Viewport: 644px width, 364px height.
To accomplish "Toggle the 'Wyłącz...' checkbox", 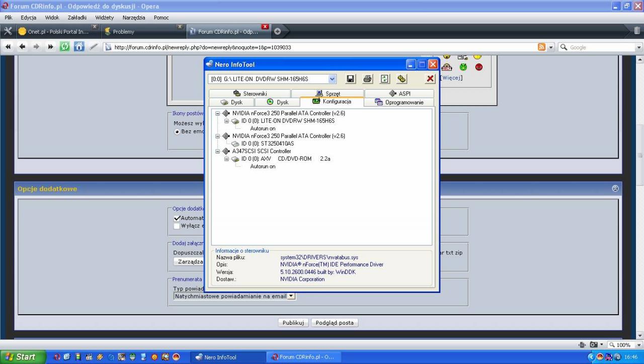I will (x=177, y=226).
